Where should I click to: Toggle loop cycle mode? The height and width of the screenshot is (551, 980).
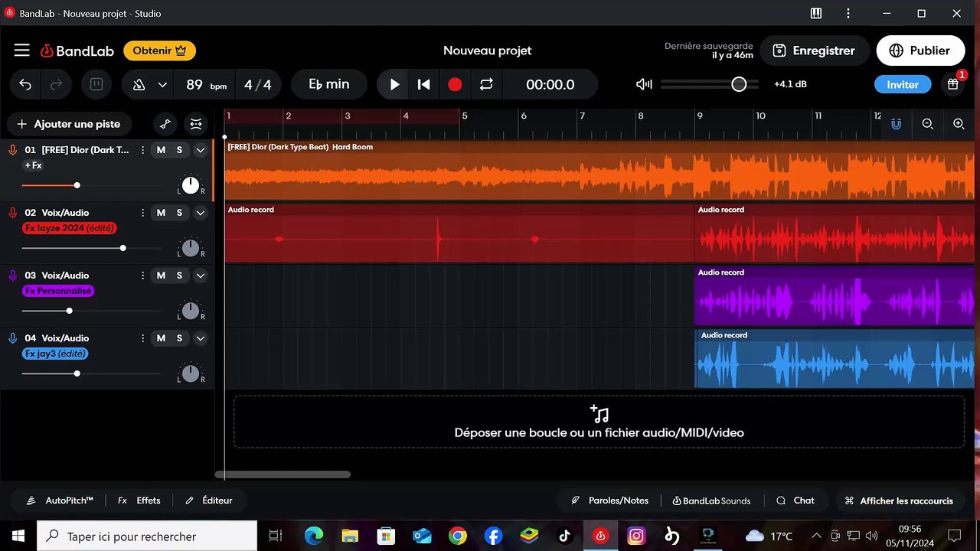[486, 85]
